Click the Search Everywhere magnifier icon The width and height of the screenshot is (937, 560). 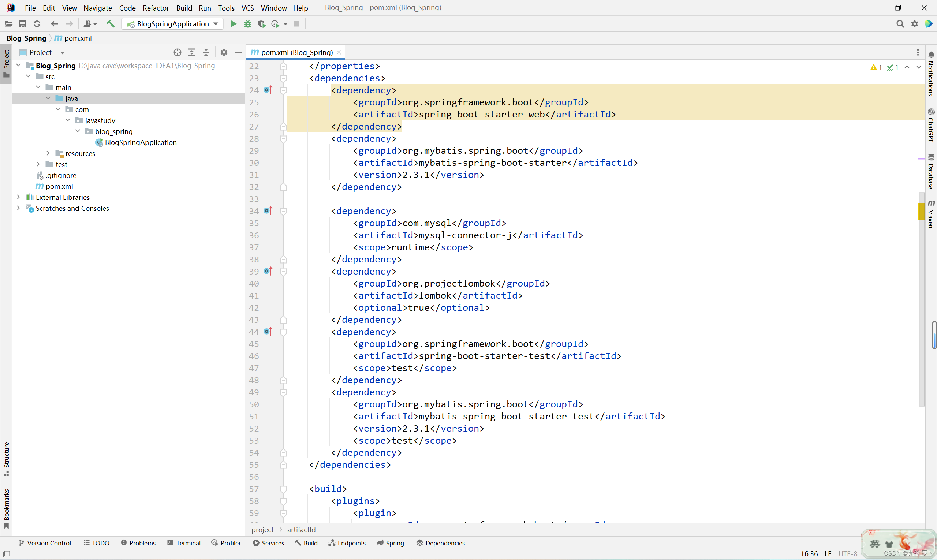tap(900, 24)
